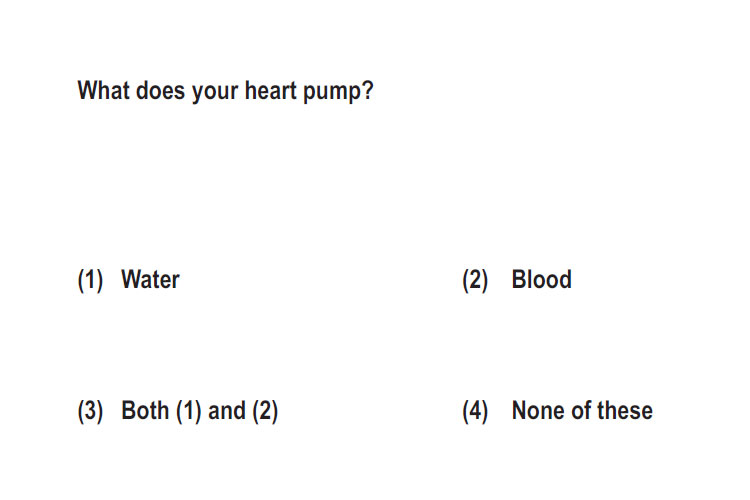Screen dimensions: 750x500
Task: Select the answer option Water
Action: pos(150,279)
